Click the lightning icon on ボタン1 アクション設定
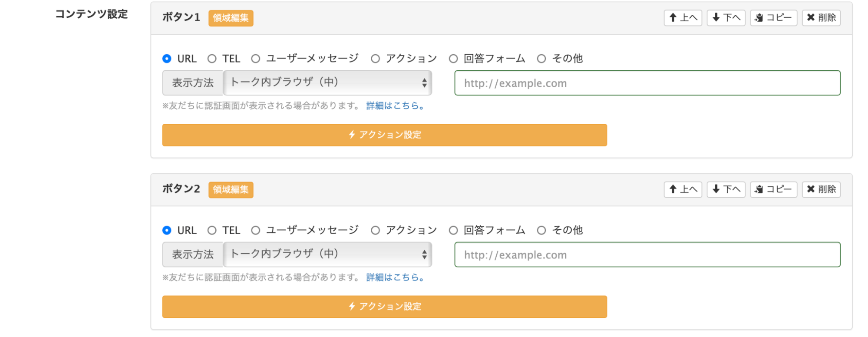This screenshot has height=337, width=868. coord(352,135)
